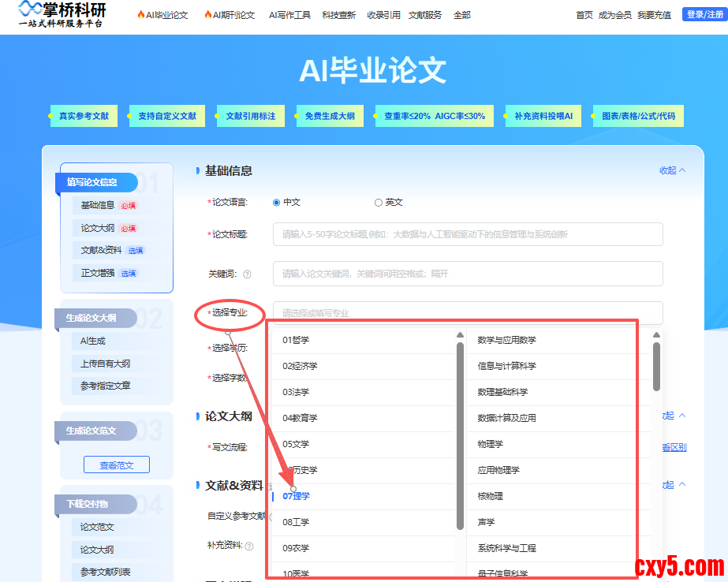This screenshot has width=728, height=582.
Task: Click up arrow of category list scrollbar
Action: click(x=460, y=334)
